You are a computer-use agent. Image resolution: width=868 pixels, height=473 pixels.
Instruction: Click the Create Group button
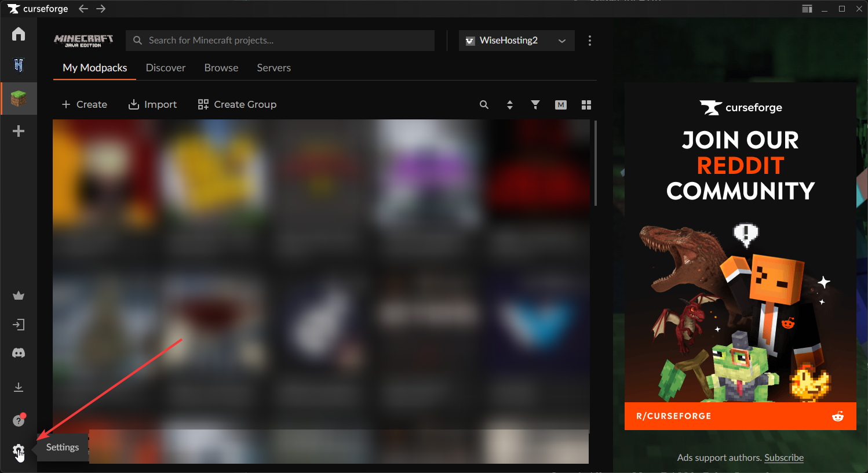click(237, 104)
